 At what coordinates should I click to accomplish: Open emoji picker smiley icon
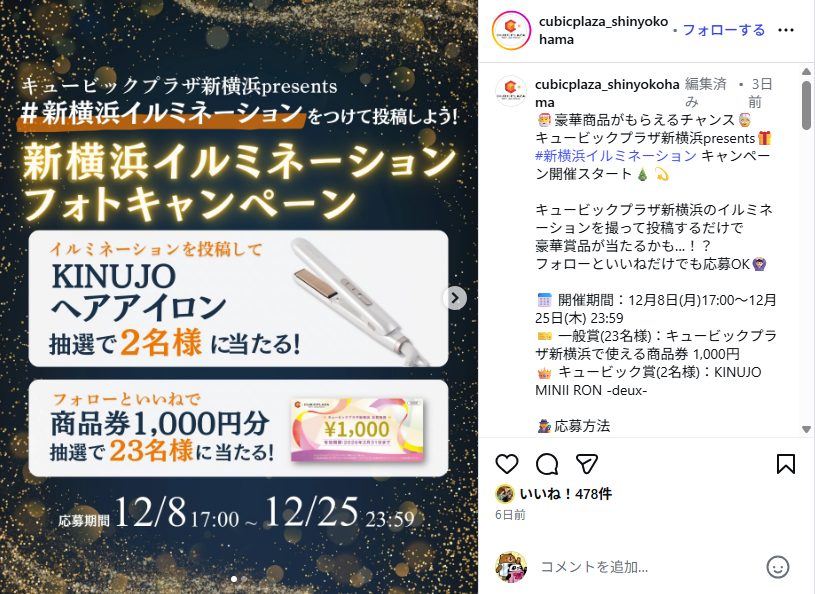778,566
